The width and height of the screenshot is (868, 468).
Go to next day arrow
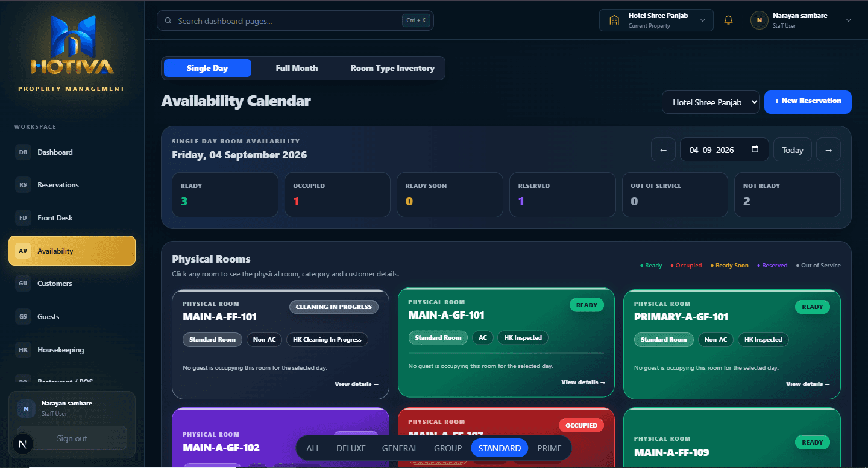pyautogui.click(x=828, y=150)
